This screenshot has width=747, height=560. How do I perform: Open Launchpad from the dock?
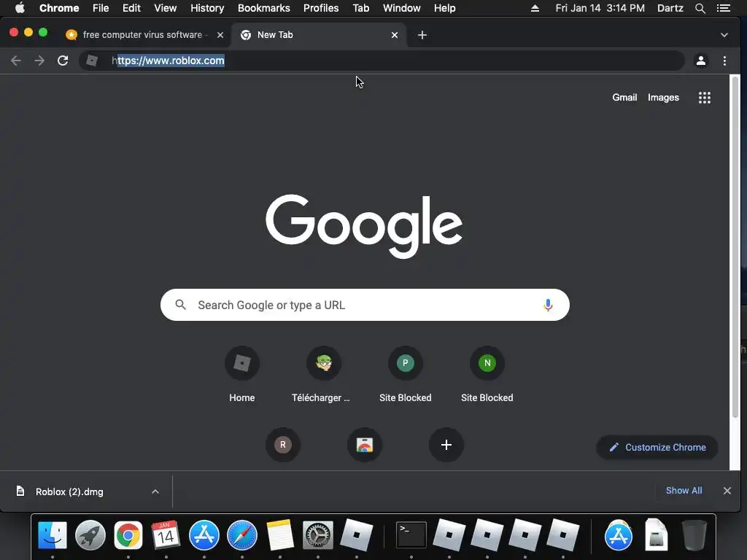[90, 535]
